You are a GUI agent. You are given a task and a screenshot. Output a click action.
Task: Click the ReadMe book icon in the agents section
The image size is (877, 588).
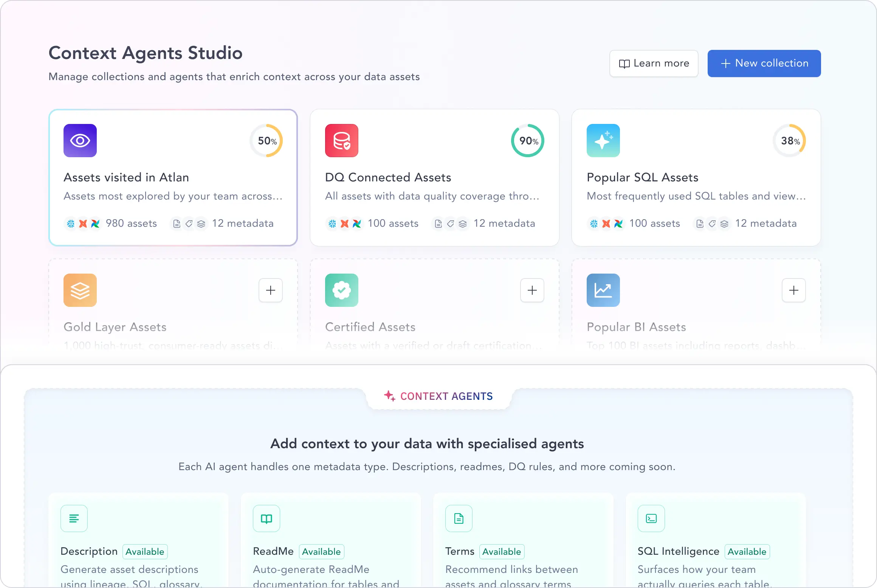click(266, 518)
